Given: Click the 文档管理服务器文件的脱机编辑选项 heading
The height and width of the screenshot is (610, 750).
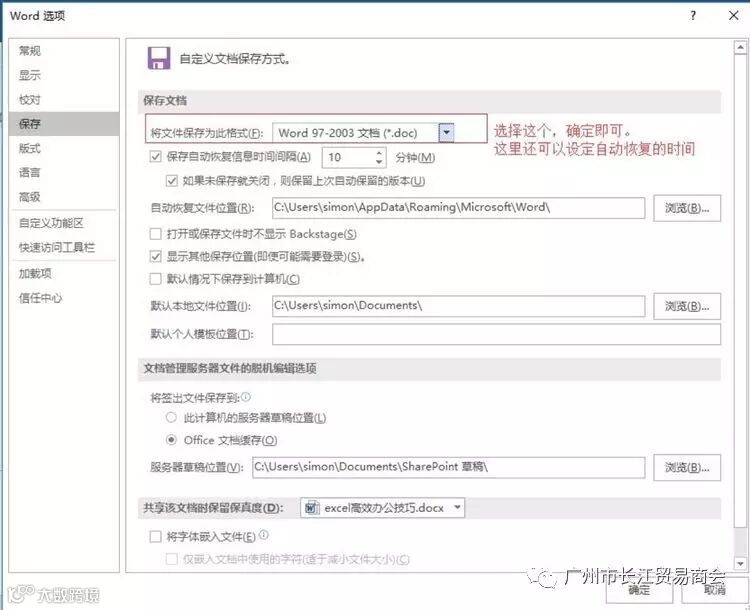Looking at the screenshot, I should click(230, 368).
